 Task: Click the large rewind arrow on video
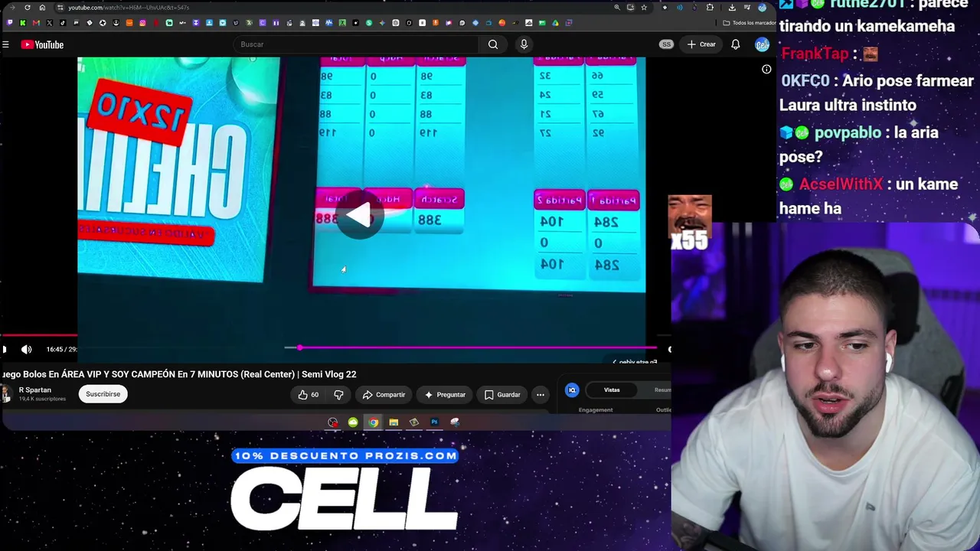pos(359,216)
